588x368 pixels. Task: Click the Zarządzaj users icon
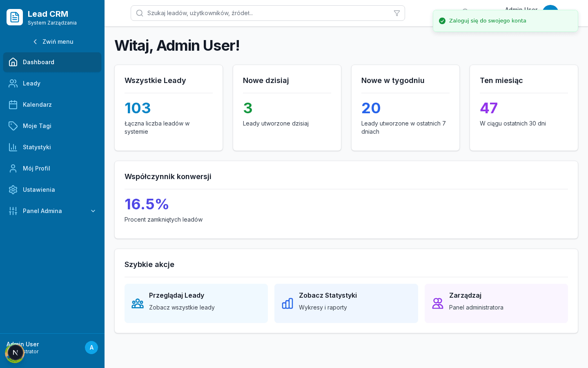(438, 303)
